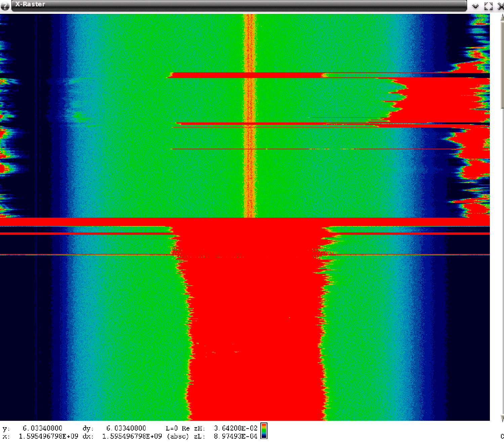
Task: Click the color map bar in status line
Action: [x=264, y=431]
